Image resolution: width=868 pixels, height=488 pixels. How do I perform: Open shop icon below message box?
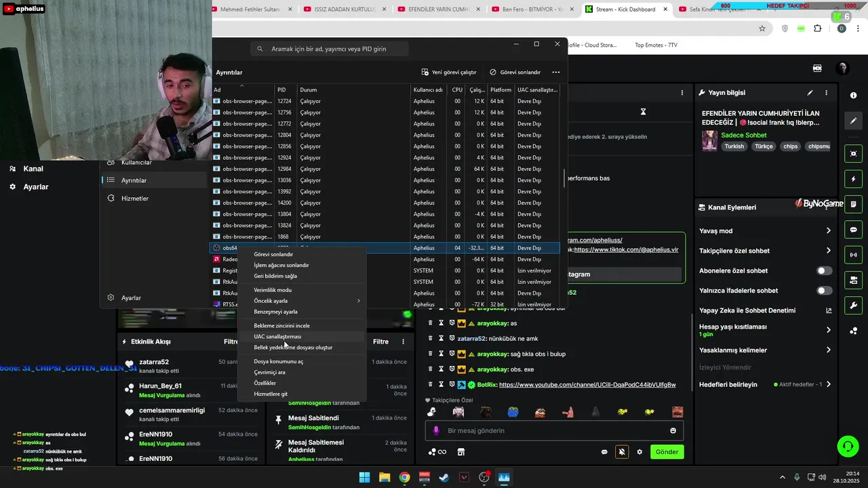pos(461,452)
